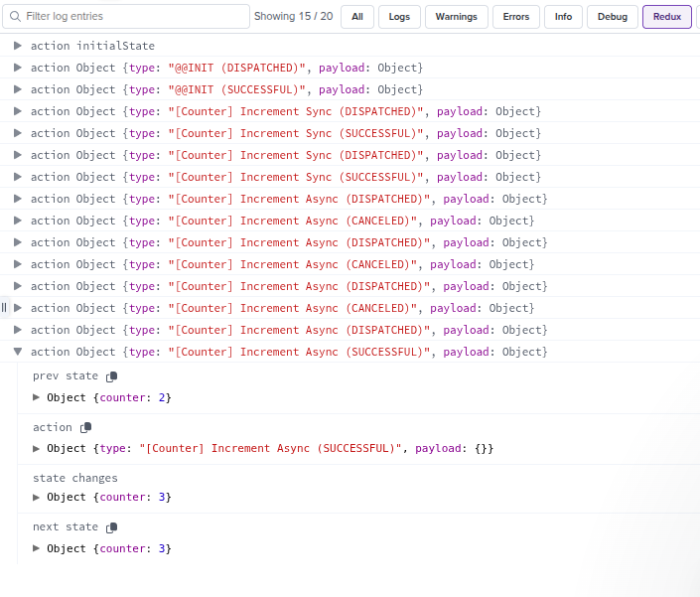Click the next state label
Viewport: 700px width, 597px height.
pos(66,526)
